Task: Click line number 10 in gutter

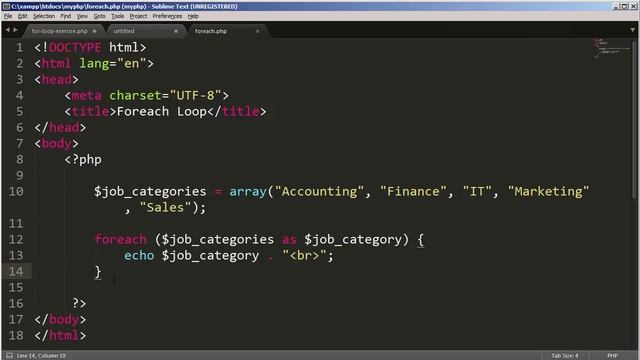Action: click(16, 191)
